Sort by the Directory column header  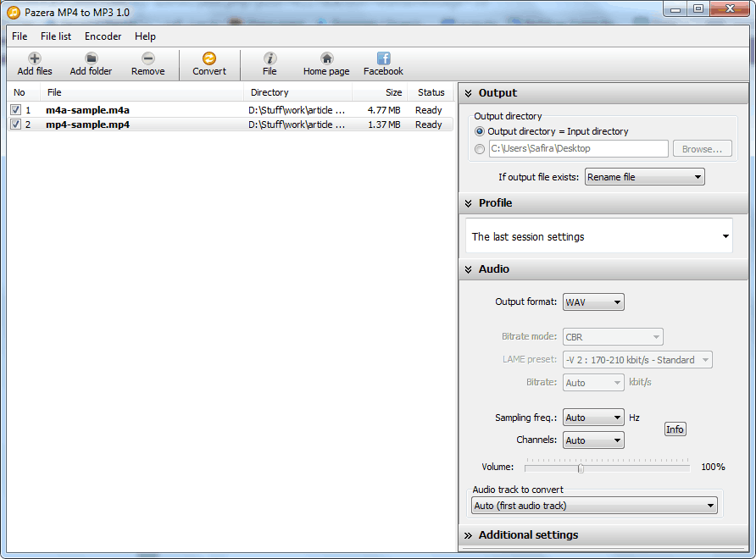coord(298,92)
